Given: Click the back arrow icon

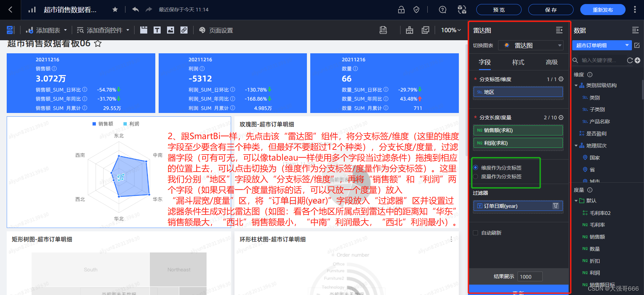Looking at the screenshot, I should [10, 10].
